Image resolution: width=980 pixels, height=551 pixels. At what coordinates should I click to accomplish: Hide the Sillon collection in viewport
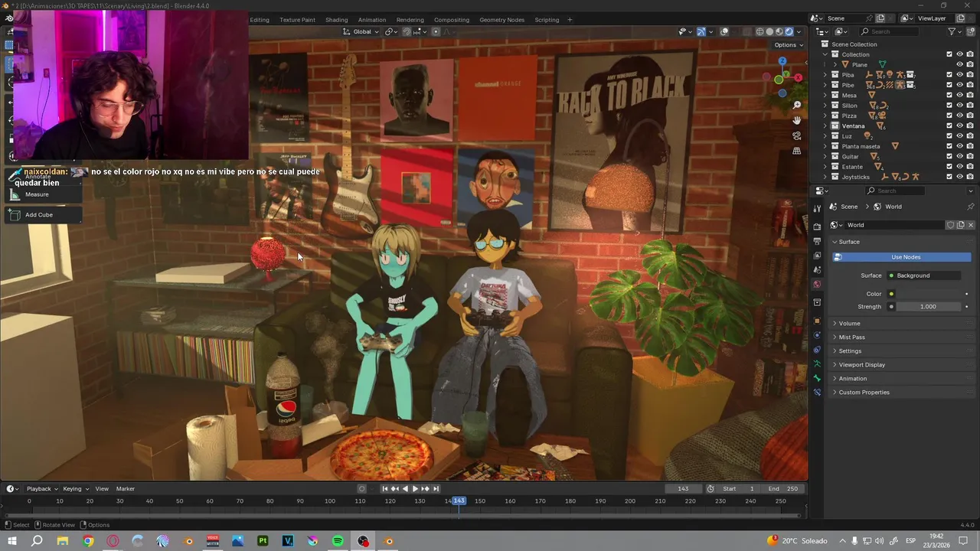[x=959, y=106]
